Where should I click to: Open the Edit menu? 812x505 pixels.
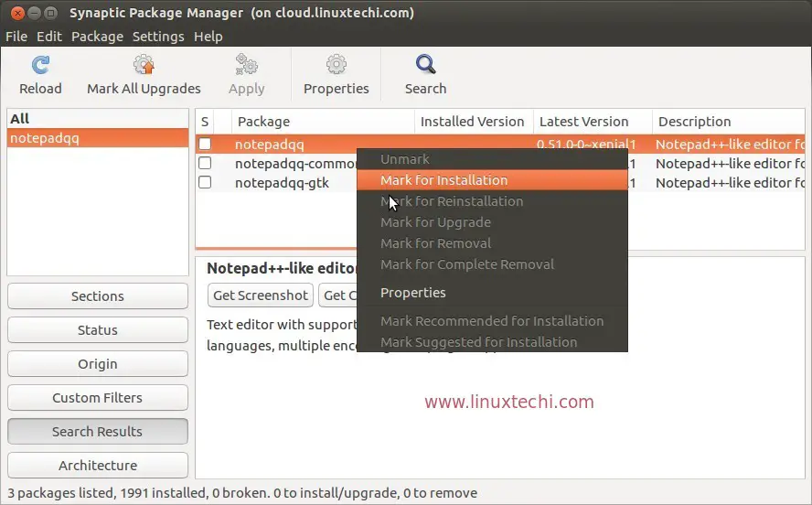[49, 37]
